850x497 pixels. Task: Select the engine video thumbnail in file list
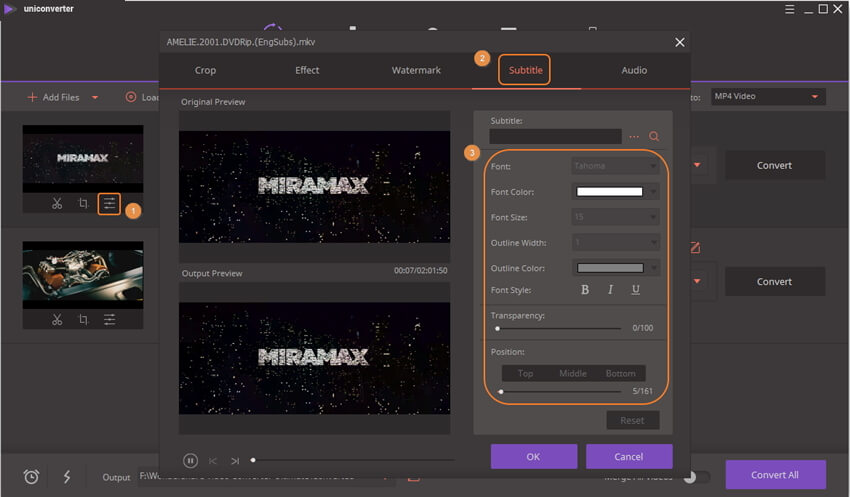(x=83, y=275)
